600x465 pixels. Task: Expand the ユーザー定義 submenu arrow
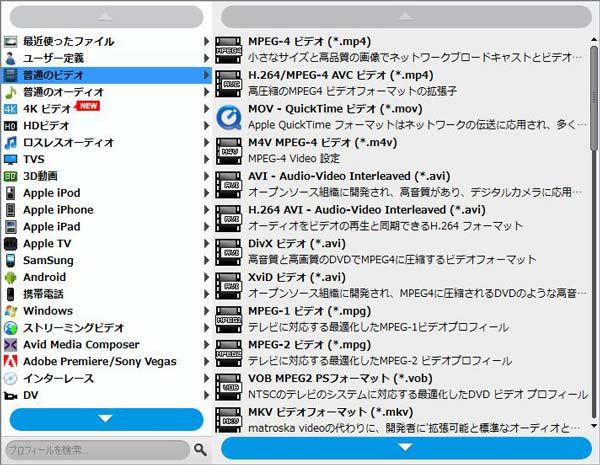pos(206,58)
